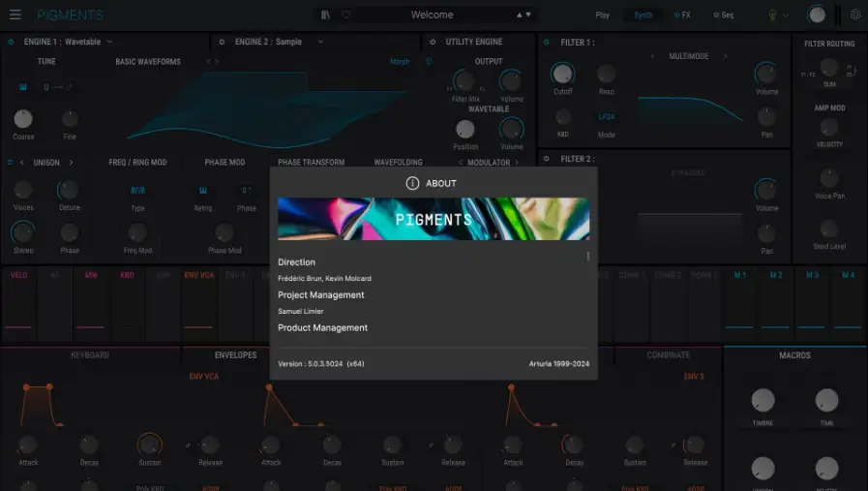Select previous preset with up arrow

pyautogui.click(x=520, y=15)
